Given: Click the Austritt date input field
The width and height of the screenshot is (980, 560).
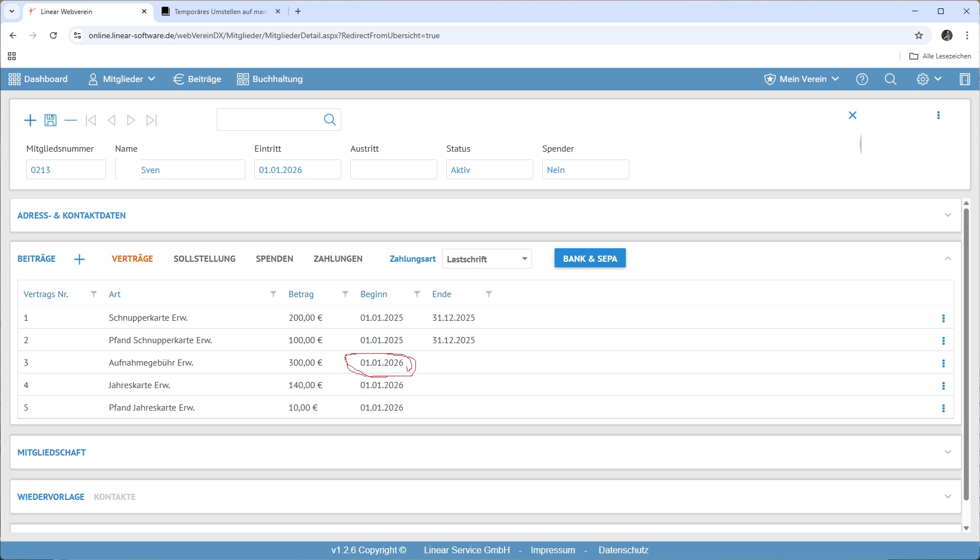Looking at the screenshot, I should click(393, 170).
